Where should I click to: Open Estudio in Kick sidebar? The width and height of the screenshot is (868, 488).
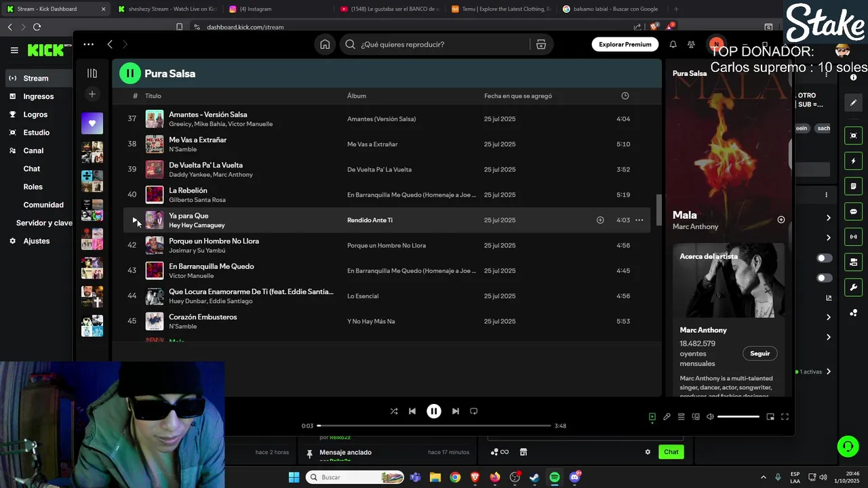(37, 132)
